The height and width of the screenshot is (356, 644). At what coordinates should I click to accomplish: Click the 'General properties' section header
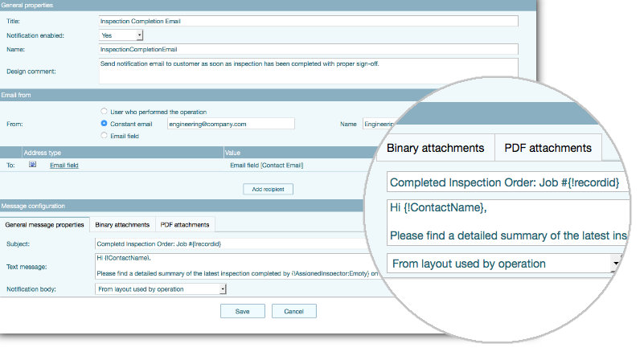click(x=268, y=6)
